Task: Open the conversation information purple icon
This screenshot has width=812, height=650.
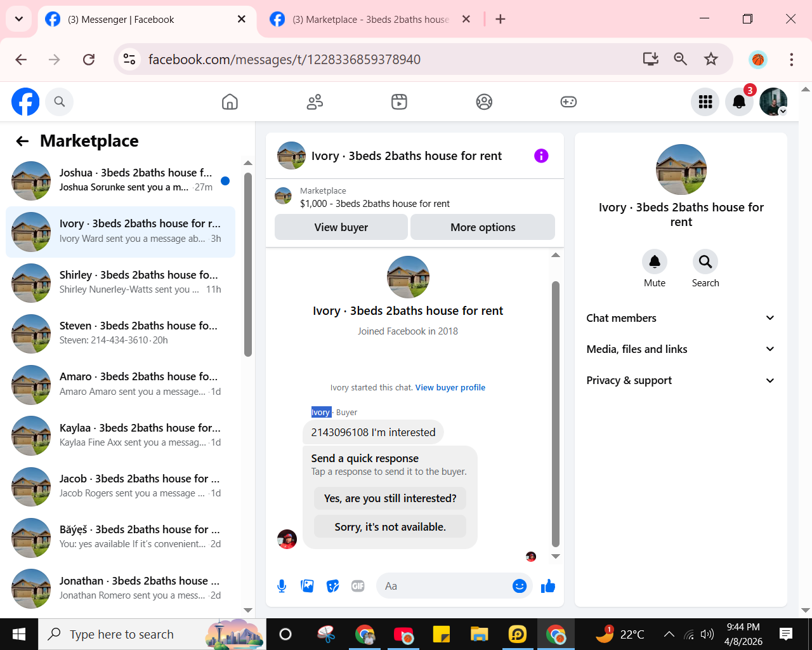Action: [x=541, y=156]
